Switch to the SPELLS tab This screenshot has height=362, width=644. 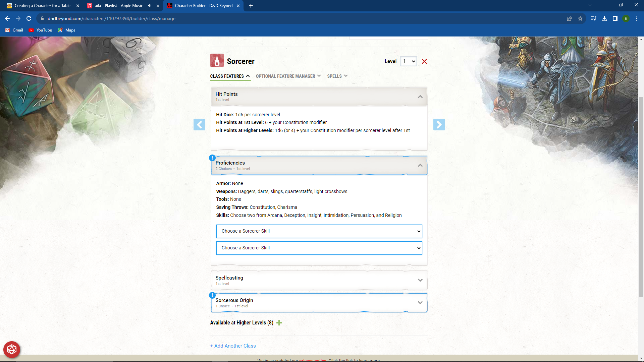(337, 76)
